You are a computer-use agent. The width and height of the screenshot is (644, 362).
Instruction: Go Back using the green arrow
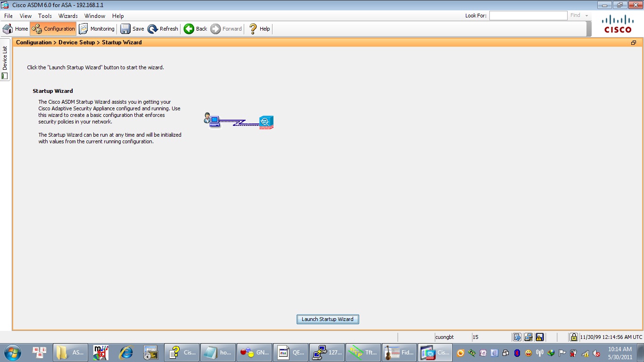point(195,29)
